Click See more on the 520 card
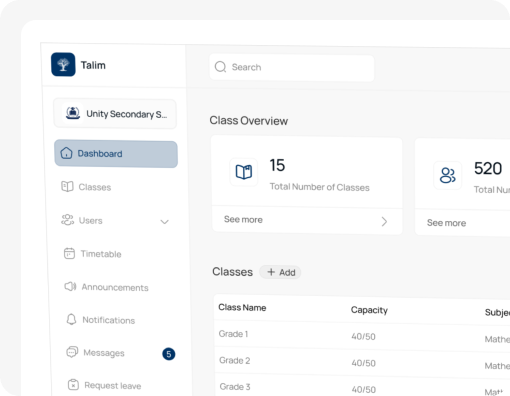Screen dimensions: 510x396 click(446, 223)
